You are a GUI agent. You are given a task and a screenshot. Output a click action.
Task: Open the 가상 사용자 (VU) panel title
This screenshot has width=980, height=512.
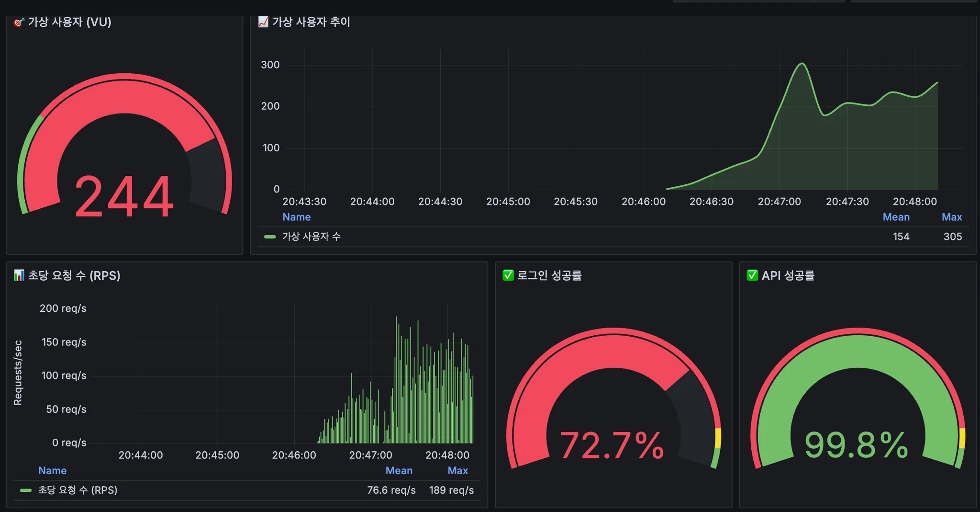(x=69, y=22)
